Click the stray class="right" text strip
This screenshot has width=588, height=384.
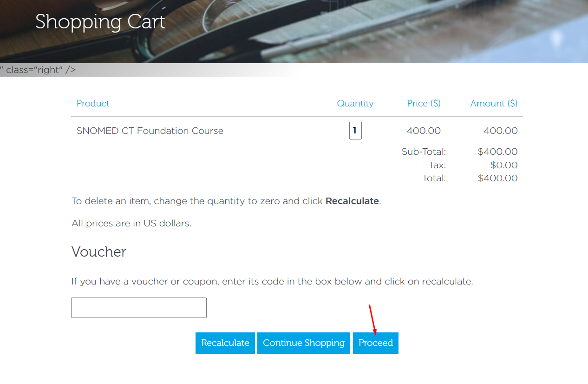[38, 70]
